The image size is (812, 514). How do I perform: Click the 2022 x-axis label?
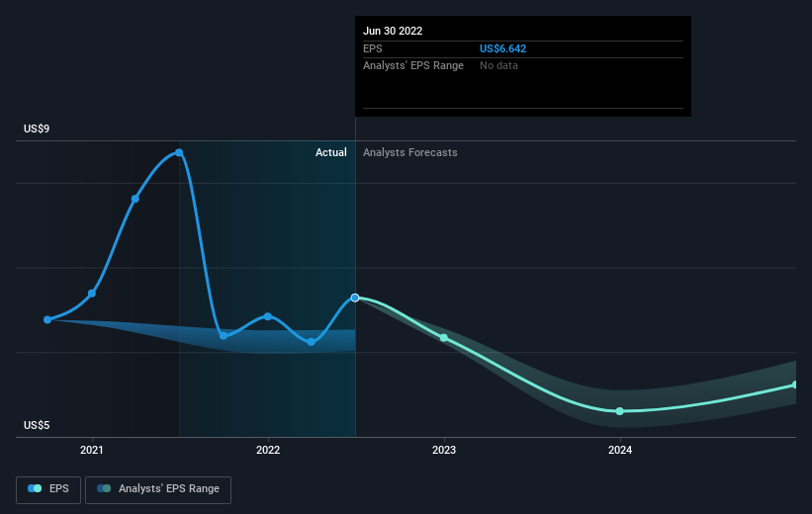click(268, 451)
